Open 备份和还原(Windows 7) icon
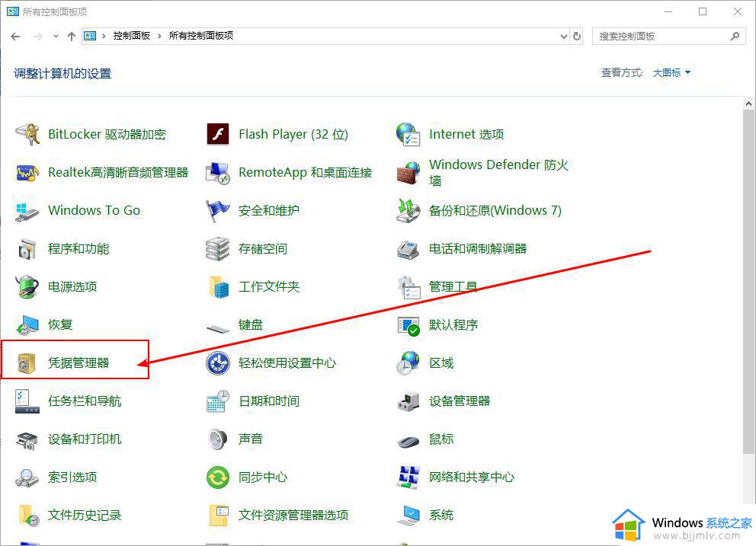The image size is (756, 546). pyautogui.click(x=408, y=211)
